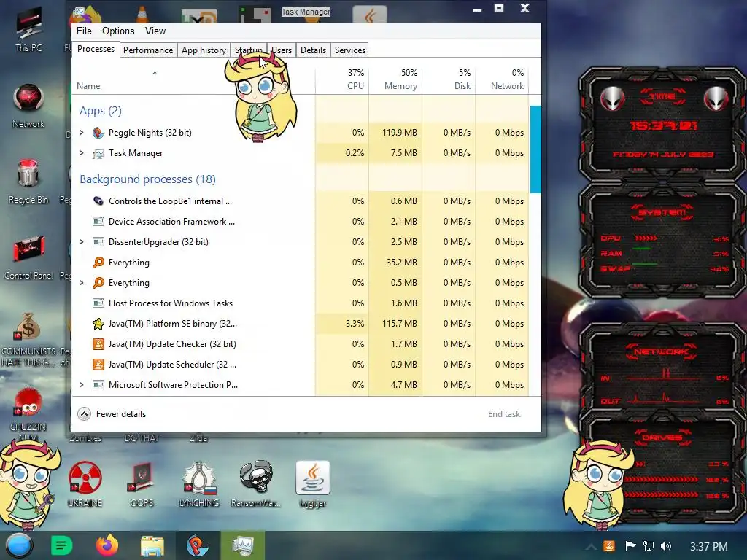Select the LYNCHING desktop shortcut
This screenshot has width=747, height=560.
coord(199,484)
